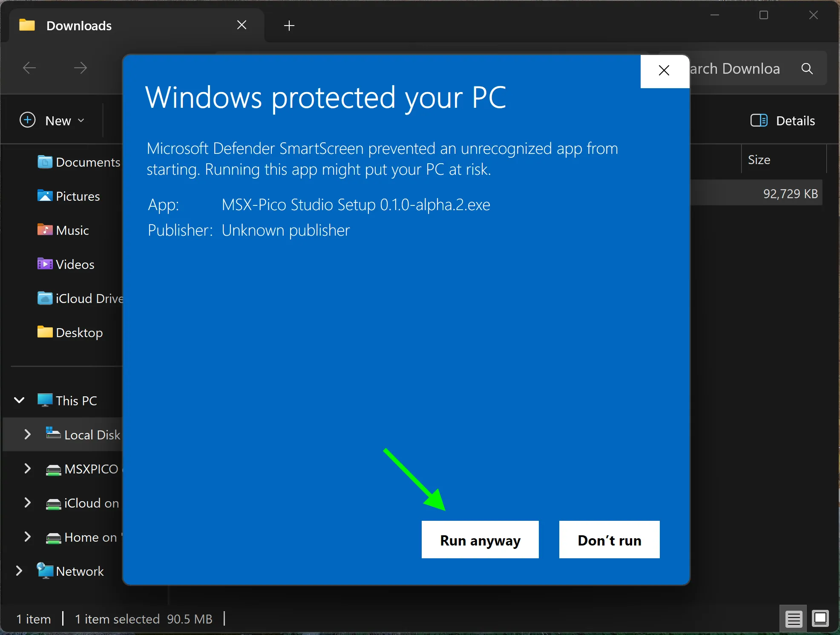
Task: Go back with the left arrow
Action: pyautogui.click(x=29, y=67)
